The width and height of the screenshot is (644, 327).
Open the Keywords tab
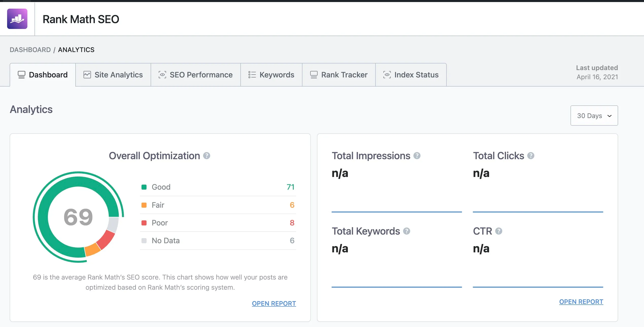point(271,75)
